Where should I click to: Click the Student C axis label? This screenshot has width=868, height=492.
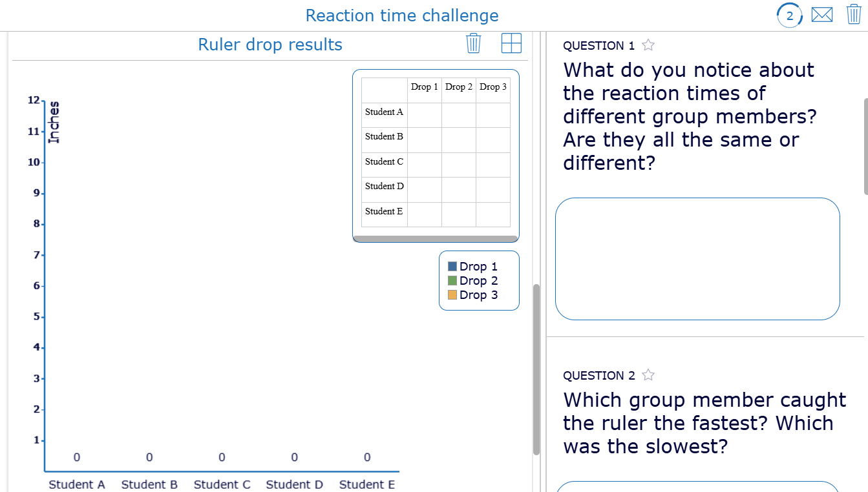point(222,484)
